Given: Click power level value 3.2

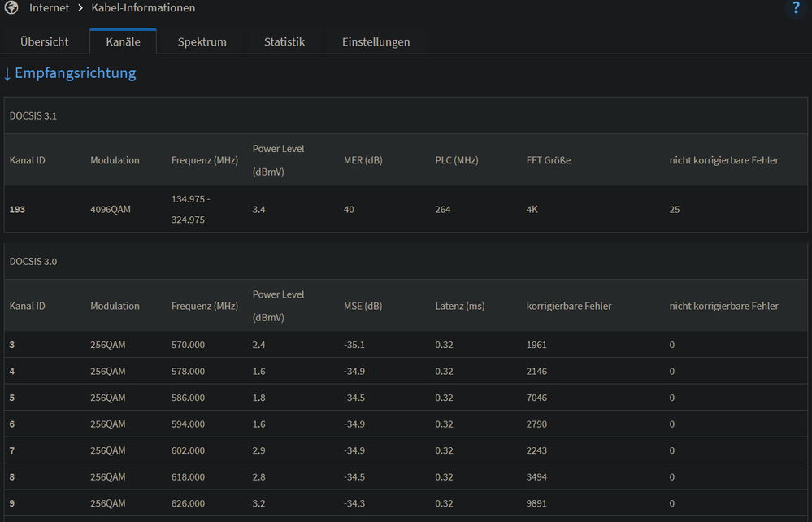Looking at the screenshot, I should [x=259, y=503].
